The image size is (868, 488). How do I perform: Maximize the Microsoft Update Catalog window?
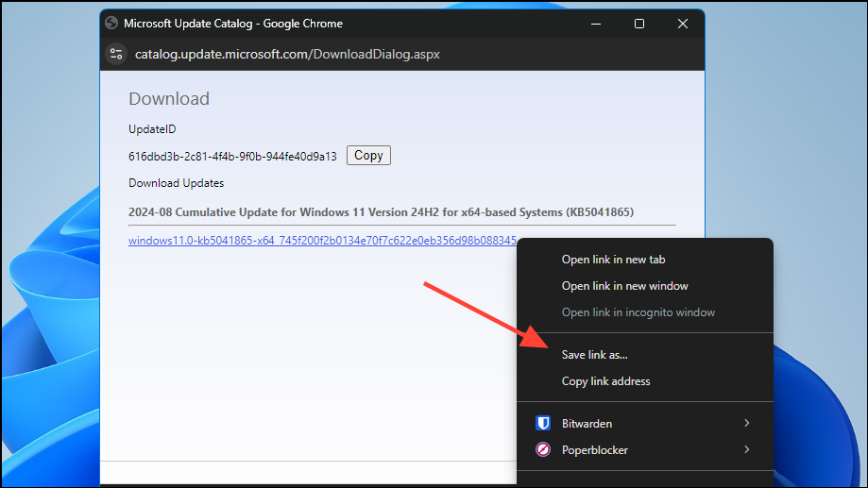click(639, 24)
